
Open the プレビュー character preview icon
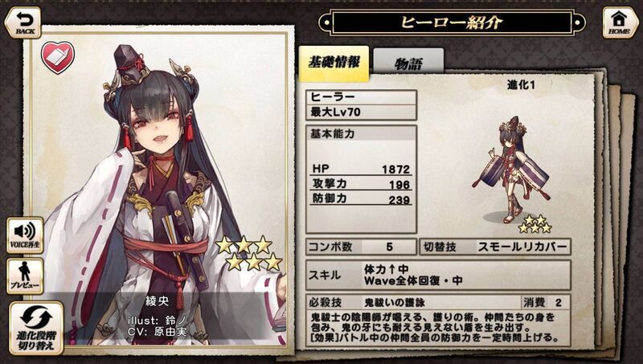(25, 276)
